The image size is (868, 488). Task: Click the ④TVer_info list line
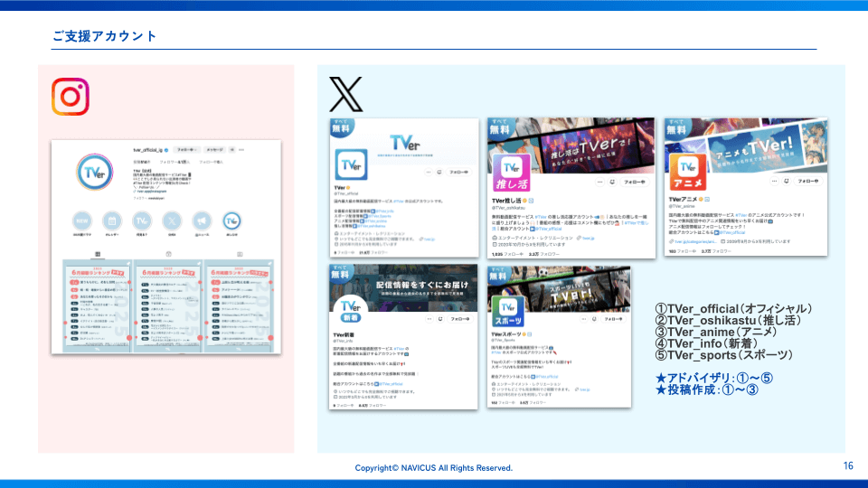pyautogui.click(x=706, y=343)
